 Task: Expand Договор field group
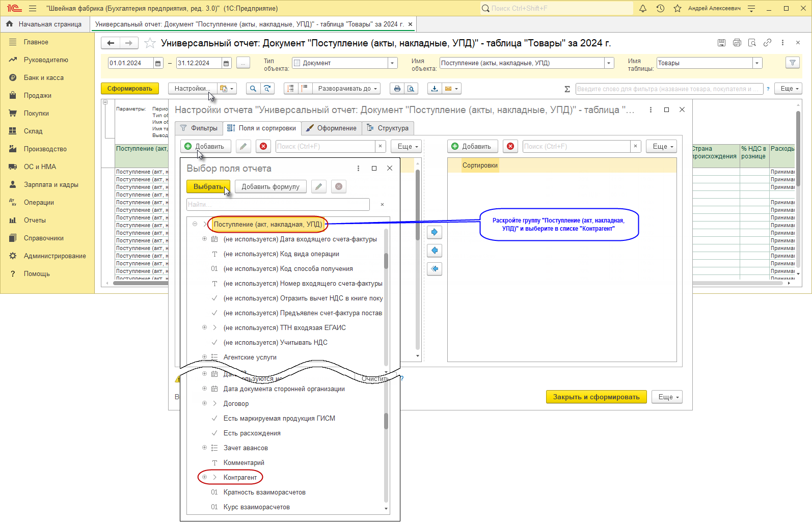click(x=204, y=403)
